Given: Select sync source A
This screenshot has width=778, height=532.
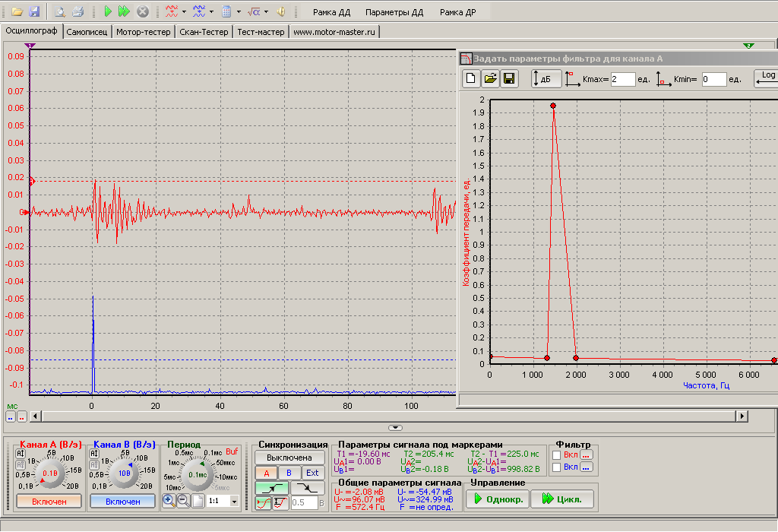Looking at the screenshot, I should (267, 473).
